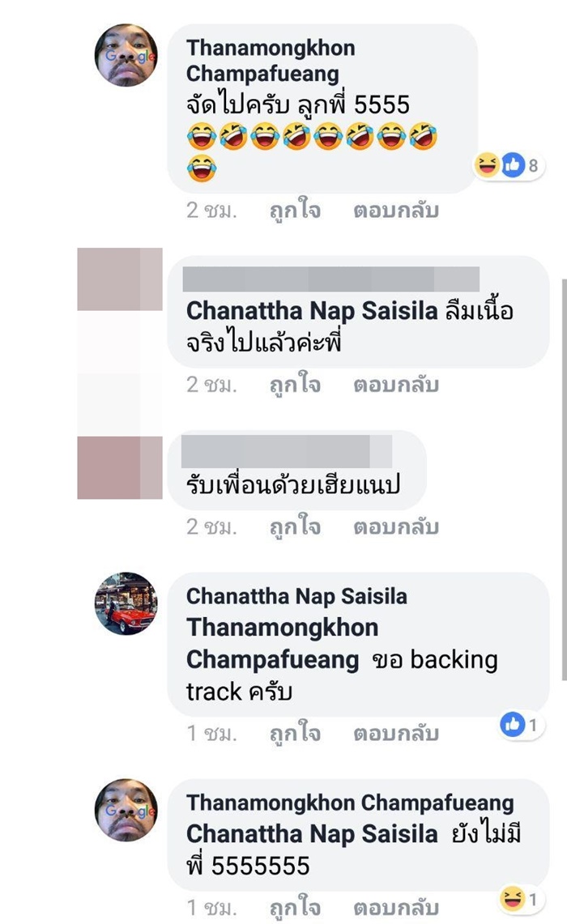Open red car profile picture
Screen dimensions: 567x924
(x=126, y=603)
